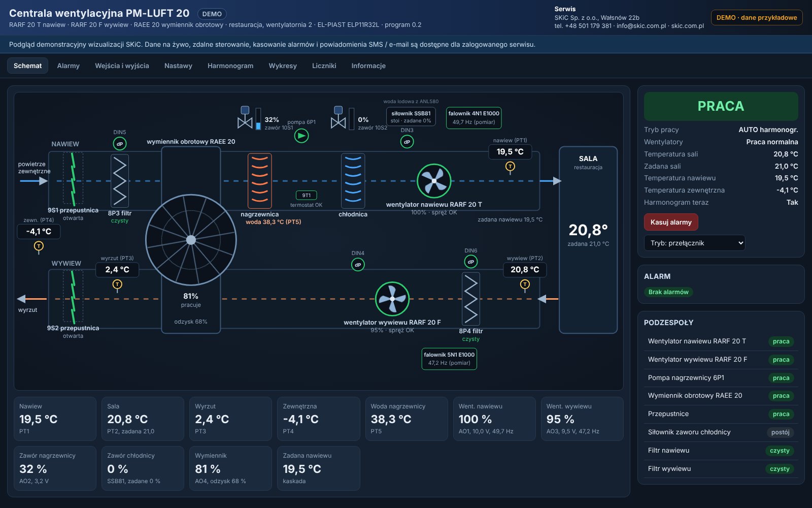Switch to the Wykresy tab
812x508 pixels.
coord(283,66)
